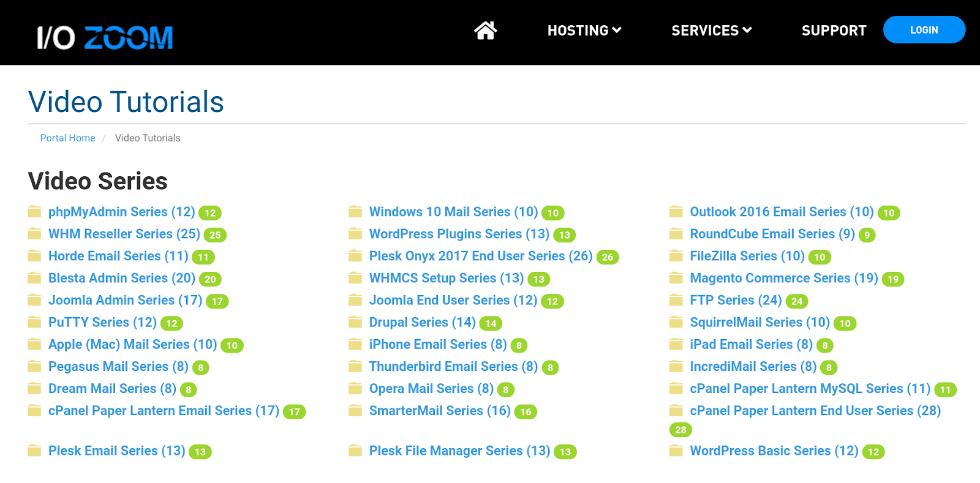Image resolution: width=980 pixels, height=483 pixels.
Task: Open Windows 10 Mail Series link
Action: point(453,212)
